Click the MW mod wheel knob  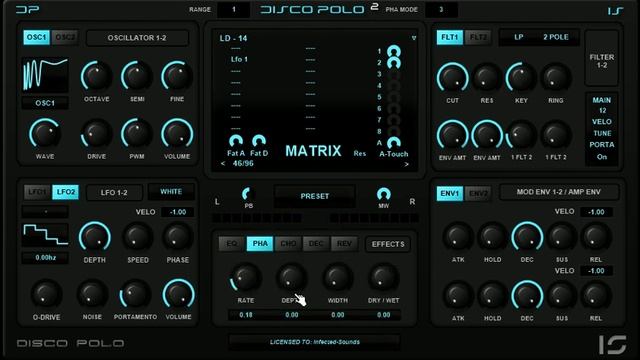[x=383, y=194]
